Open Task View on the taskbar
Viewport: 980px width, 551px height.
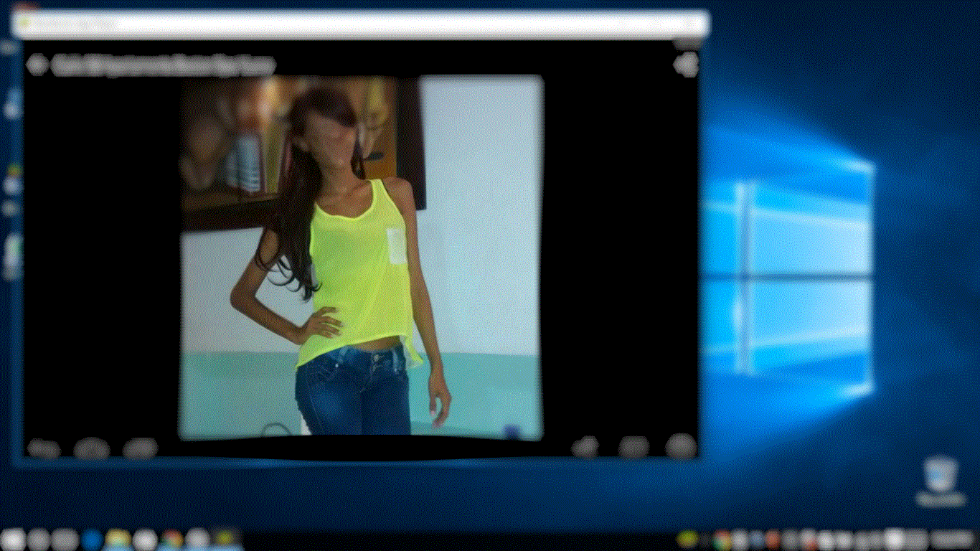click(65, 538)
